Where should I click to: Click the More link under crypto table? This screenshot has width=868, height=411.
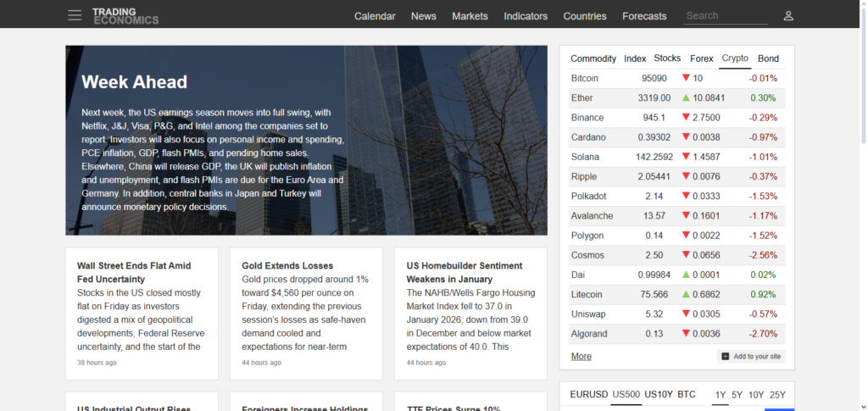pyautogui.click(x=581, y=356)
